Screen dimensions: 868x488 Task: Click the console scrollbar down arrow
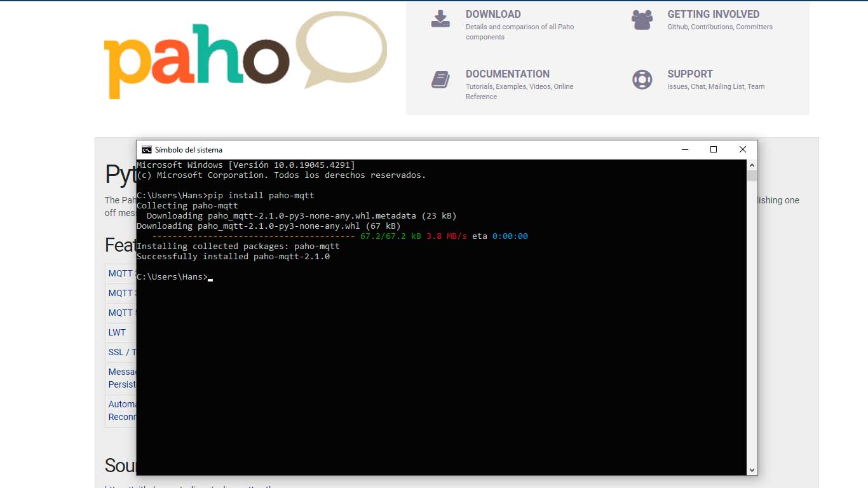(752, 470)
